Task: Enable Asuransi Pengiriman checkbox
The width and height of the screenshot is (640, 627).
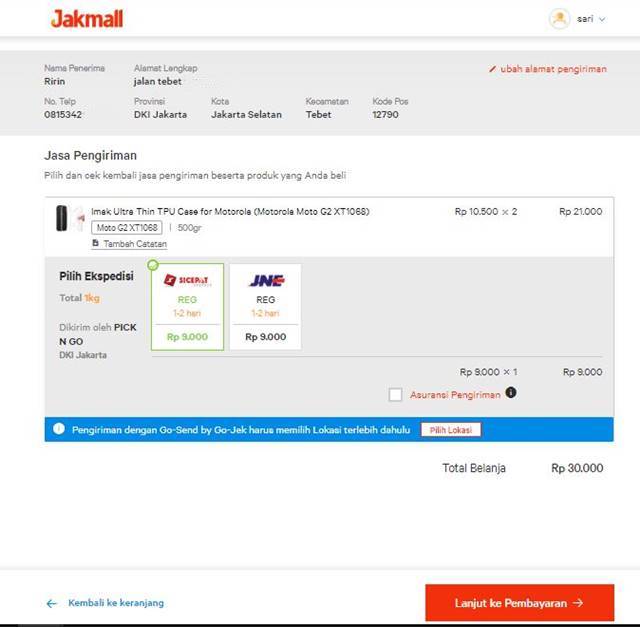Action: click(395, 394)
